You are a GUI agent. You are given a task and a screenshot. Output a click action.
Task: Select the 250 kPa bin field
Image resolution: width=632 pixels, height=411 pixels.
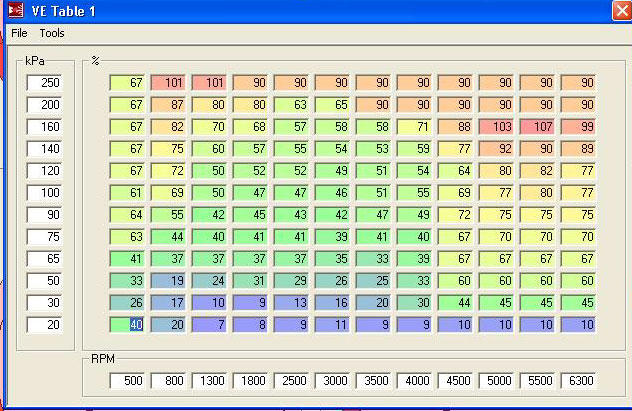[x=45, y=83]
